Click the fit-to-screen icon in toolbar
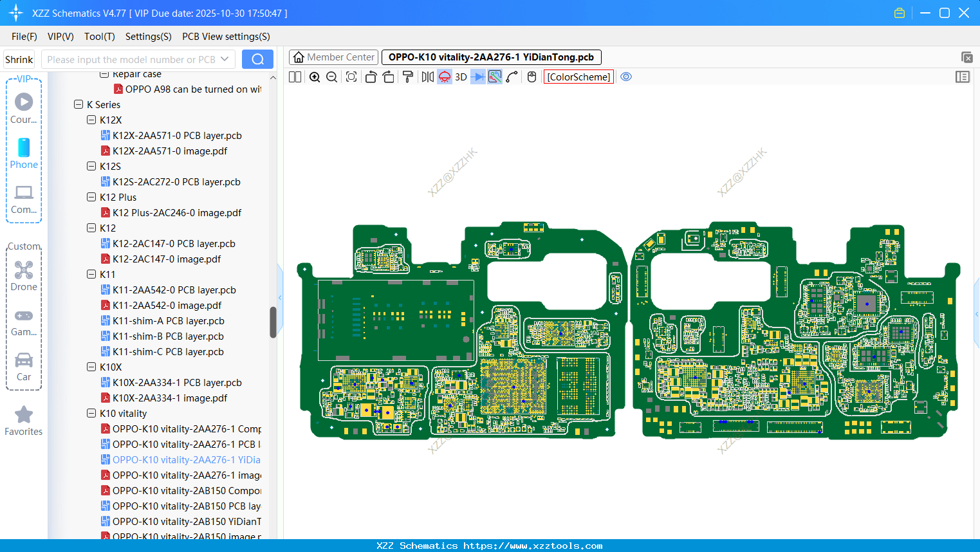This screenshot has height=552, width=980. 351,77
